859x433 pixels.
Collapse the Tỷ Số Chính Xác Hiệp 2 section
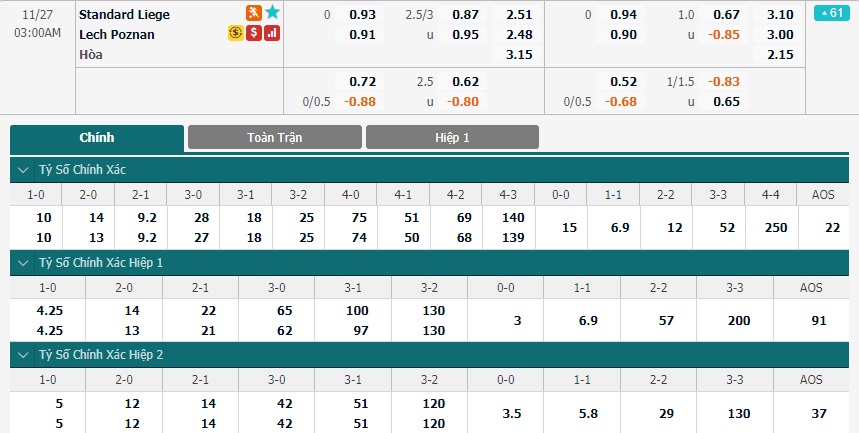23,355
